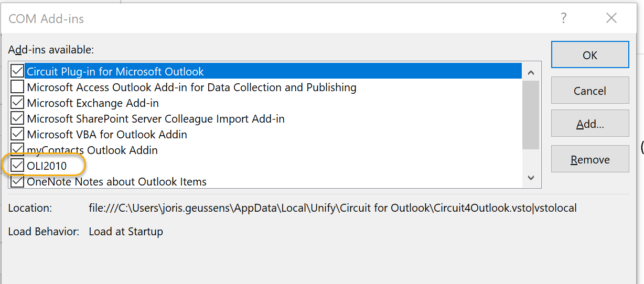This screenshot has width=644, height=284.
Task: Select Microsoft Access Outlook Add-in row text
Action: (x=191, y=87)
